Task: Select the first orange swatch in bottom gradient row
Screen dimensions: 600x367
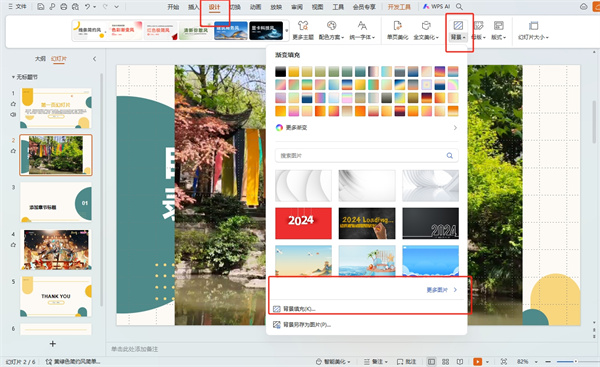Action: pos(280,111)
